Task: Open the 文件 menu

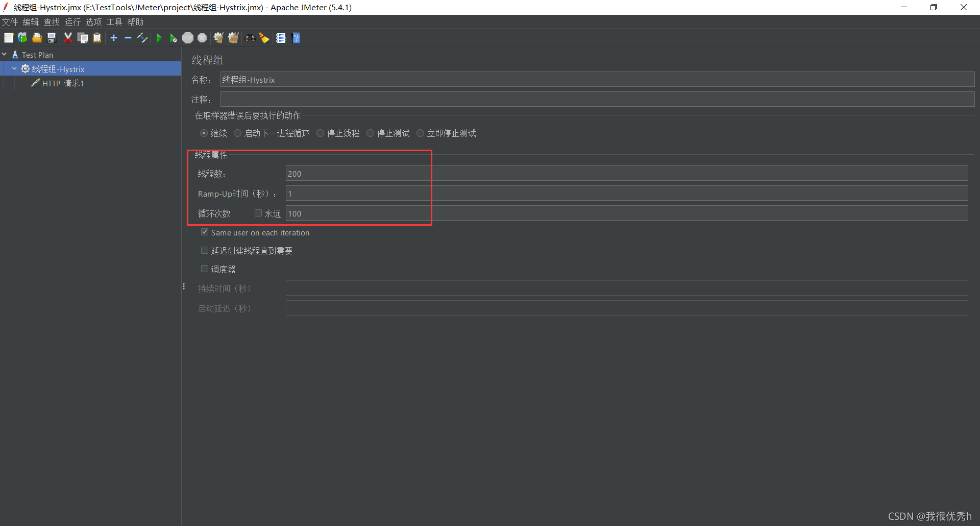Action: click(x=10, y=22)
